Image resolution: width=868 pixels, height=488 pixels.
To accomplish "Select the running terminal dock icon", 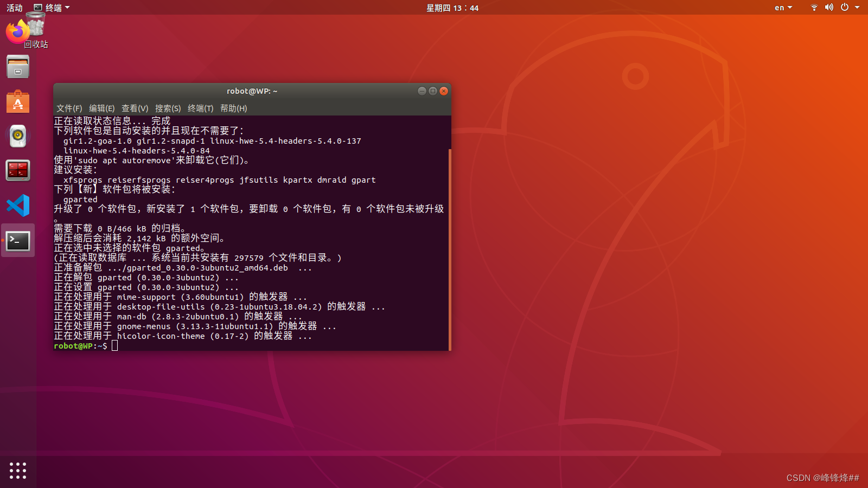I will (x=18, y=240).
